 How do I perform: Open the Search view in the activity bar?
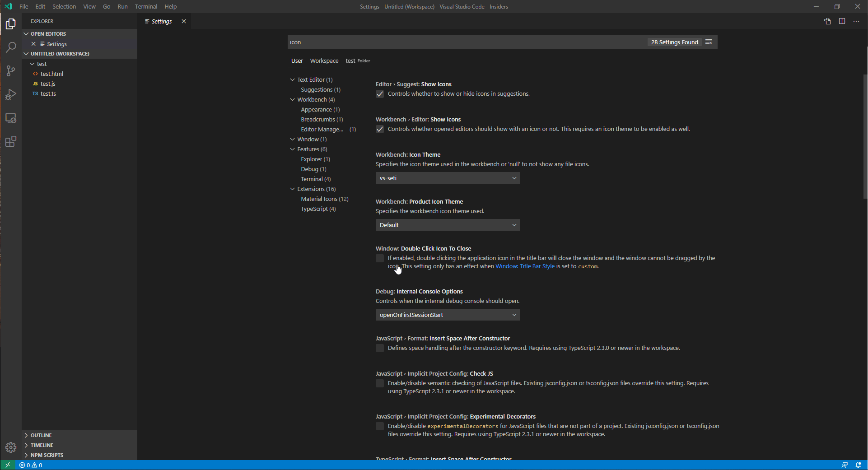(x=10, y=47)
